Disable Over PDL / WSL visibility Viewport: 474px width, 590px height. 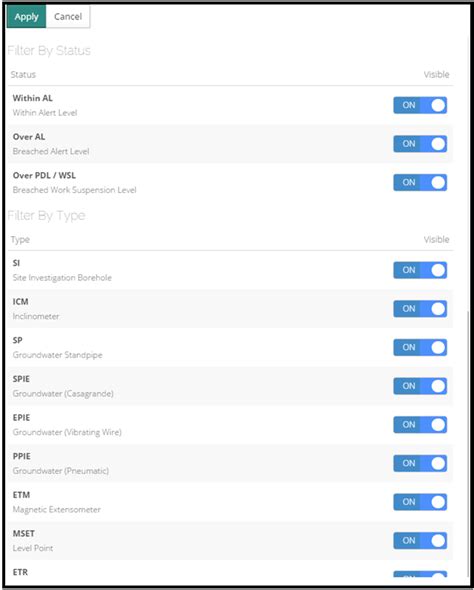pos(420,182)
